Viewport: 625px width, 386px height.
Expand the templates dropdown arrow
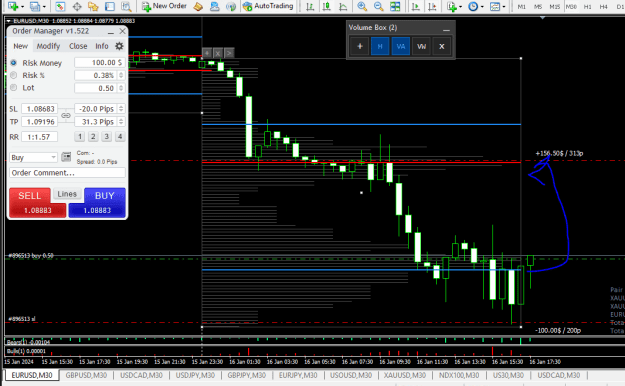(x=504, y=7)
